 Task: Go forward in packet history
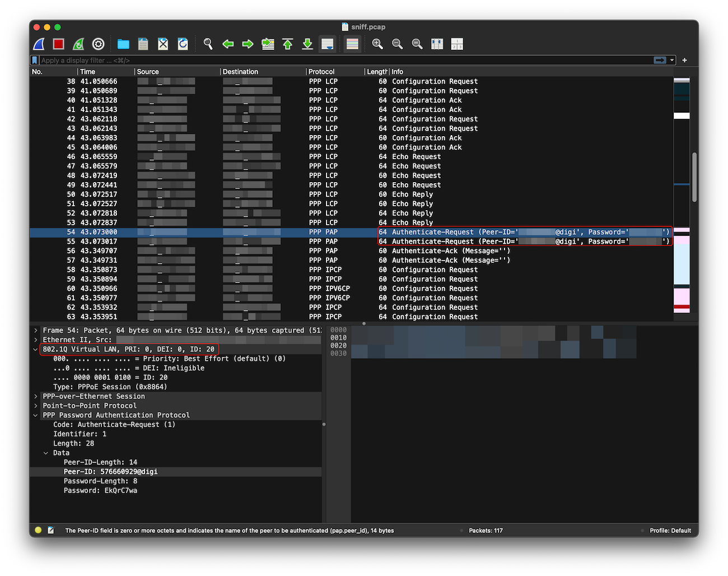click(x=248, y=44)
